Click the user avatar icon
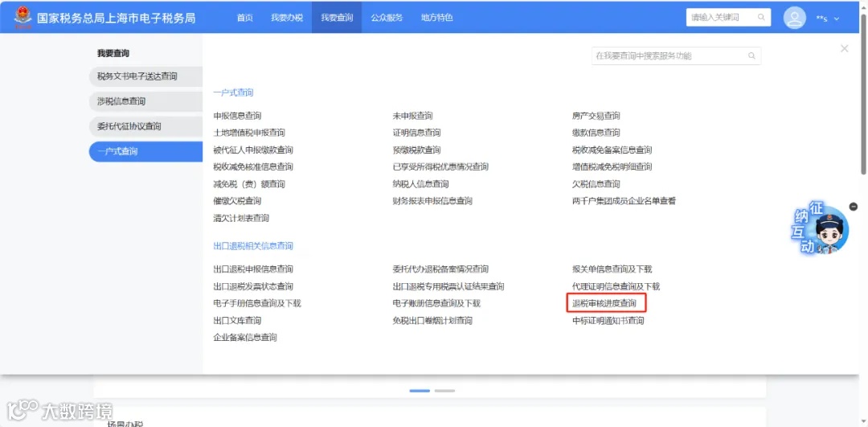868x427 pixels. tap(794, 18)
